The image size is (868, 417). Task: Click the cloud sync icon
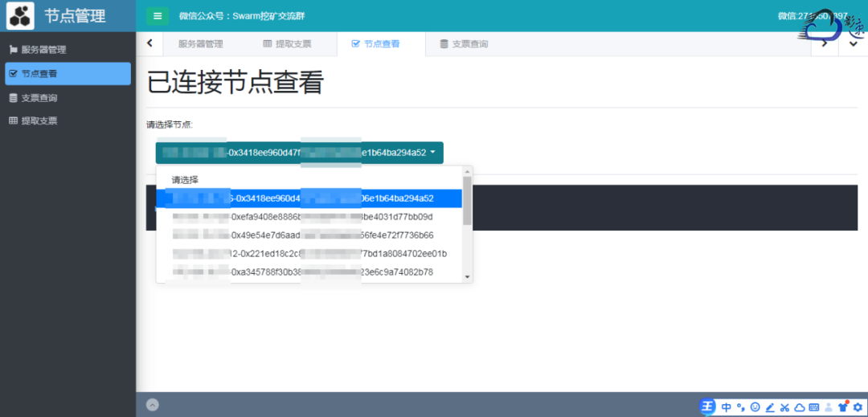(799, 407)
